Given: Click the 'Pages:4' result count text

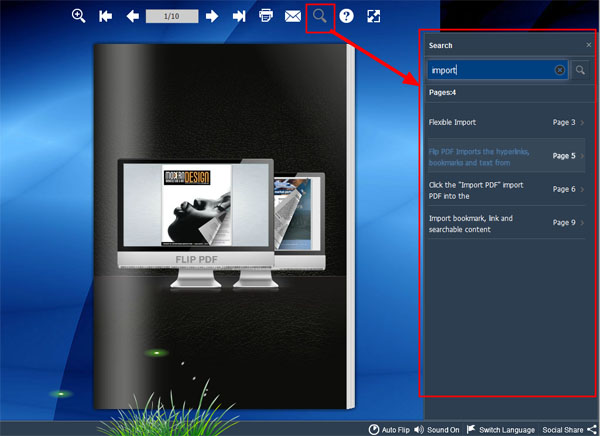Looking at the screenshot, I should click(442, 92).
